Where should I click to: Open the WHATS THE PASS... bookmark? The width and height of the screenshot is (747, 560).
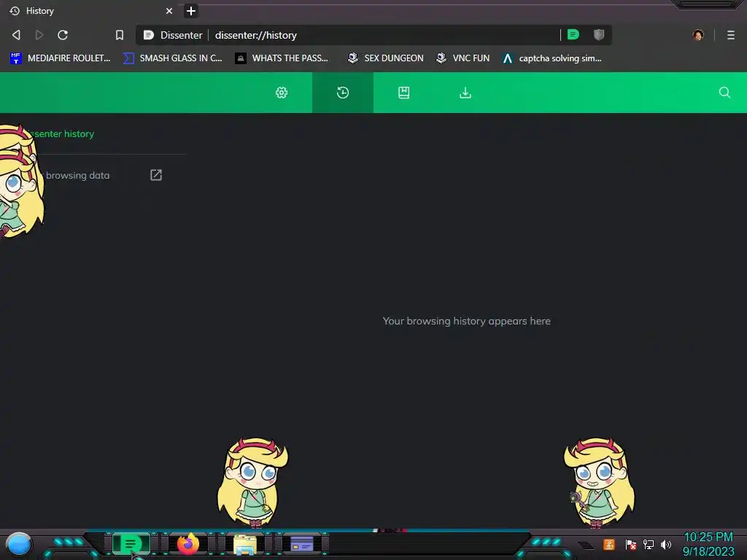pyautogui.click(x=282, y=58)
